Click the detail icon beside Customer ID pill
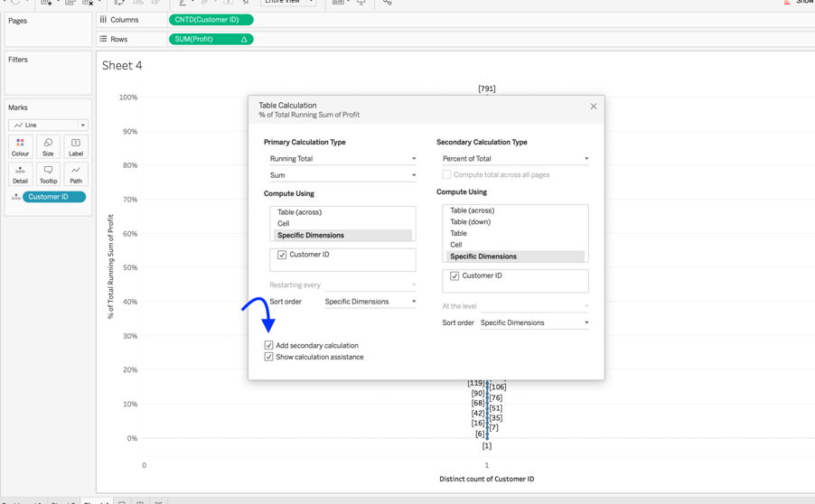 [16, 197]
